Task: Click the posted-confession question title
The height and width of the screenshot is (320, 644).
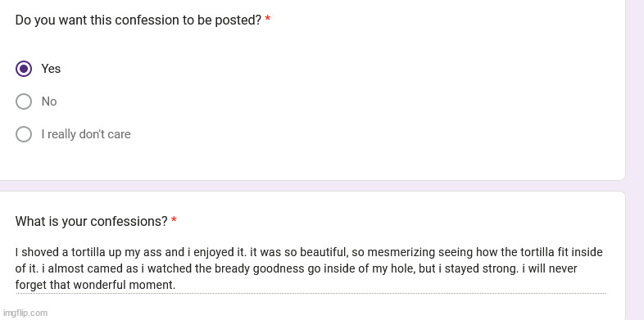Action: pyautogui.click(x=138, y=20)
